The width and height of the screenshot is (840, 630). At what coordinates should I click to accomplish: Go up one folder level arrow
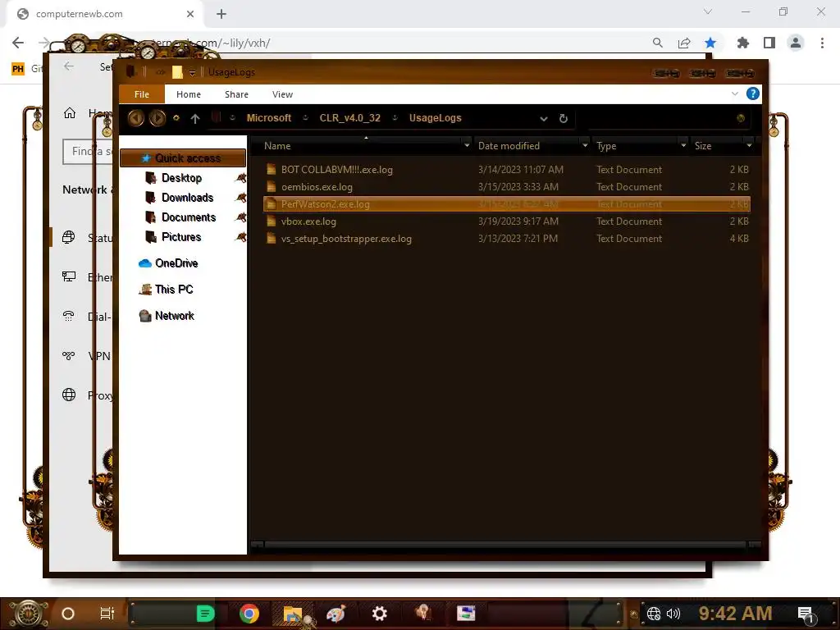(x=195, y=118)
